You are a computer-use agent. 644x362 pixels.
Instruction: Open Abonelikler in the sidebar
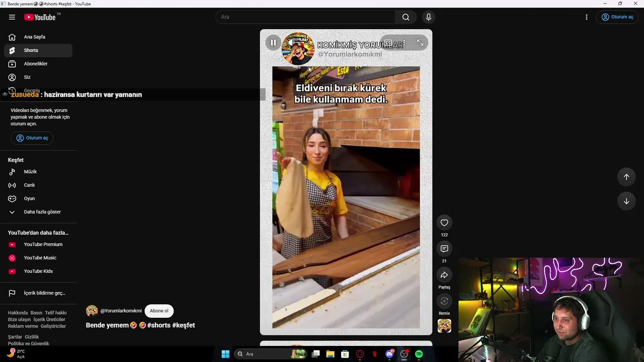tap(38, 64)
